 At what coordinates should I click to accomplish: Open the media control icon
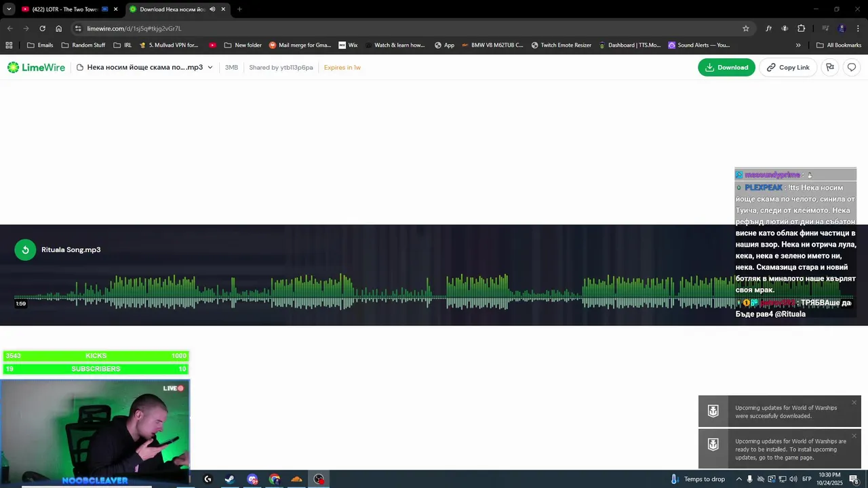pos(825,28)
